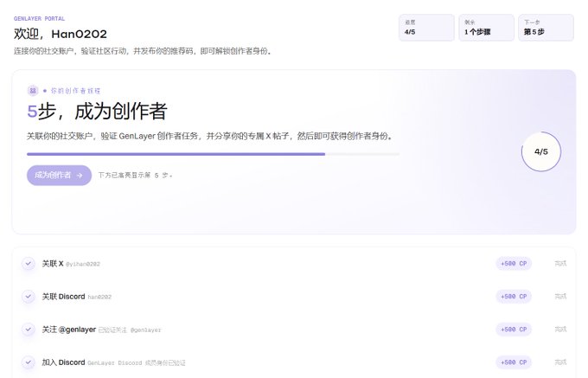Click the han0202 Discord username
The image size is (588, 378).
point(99,297)
